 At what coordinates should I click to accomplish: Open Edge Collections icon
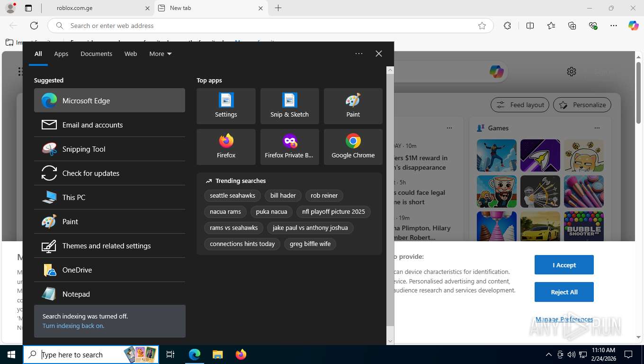coord(572,26)
